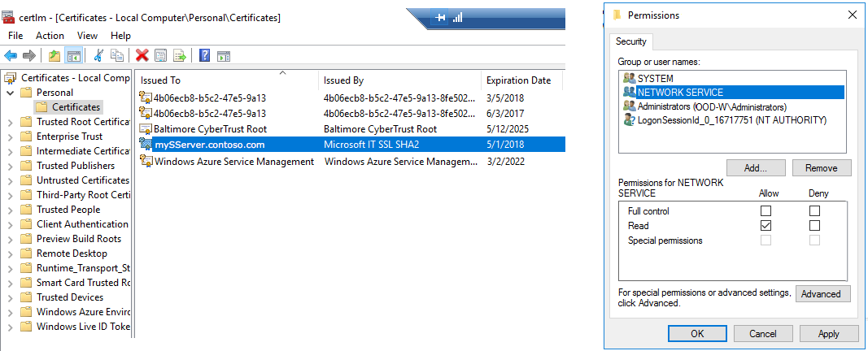
Task: Select the Security tab
Action: [631, 41]
